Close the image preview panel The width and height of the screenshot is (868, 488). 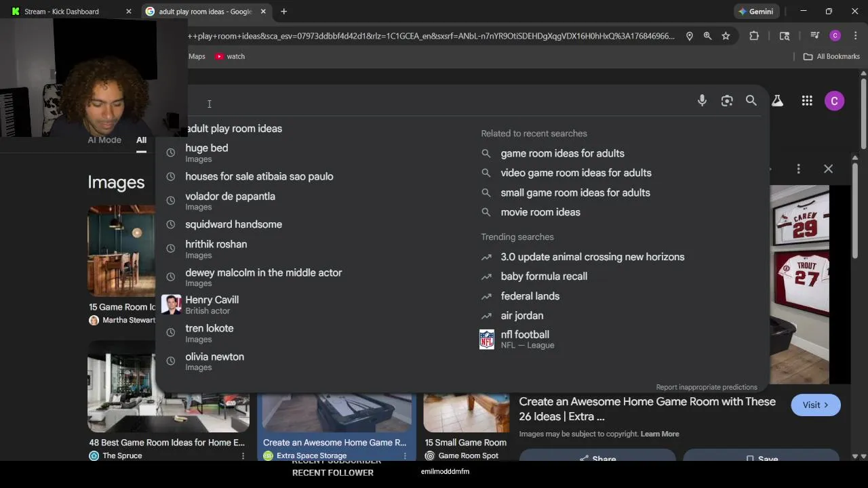pyautogui.click(x=828, y=169)
